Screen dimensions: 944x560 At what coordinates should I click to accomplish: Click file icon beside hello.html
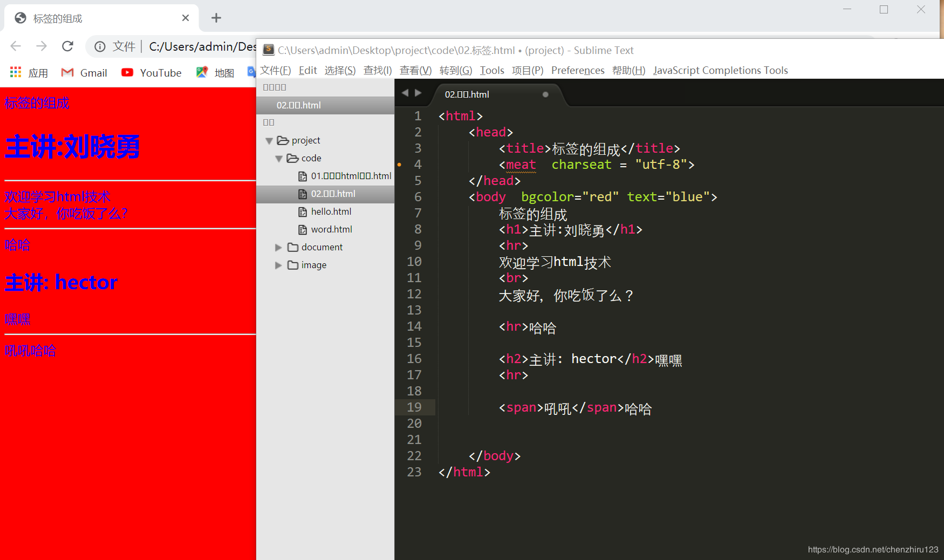303,212
